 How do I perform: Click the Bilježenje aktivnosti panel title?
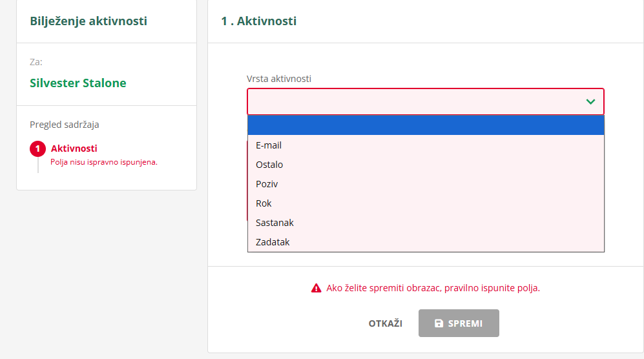tap(88, 21)
